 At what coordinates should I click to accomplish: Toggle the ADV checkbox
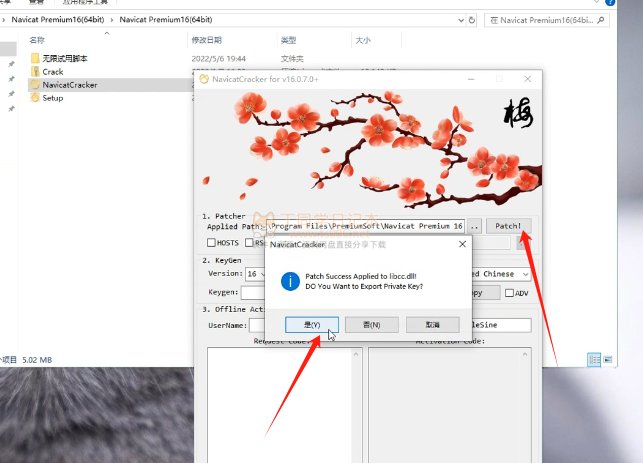[x=509, y=293]
